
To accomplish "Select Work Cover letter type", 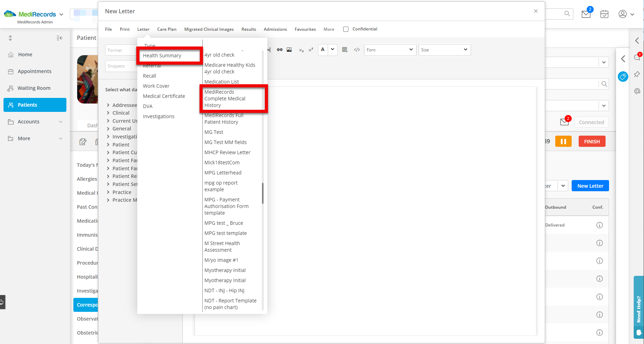I will (x=156, y=86).
